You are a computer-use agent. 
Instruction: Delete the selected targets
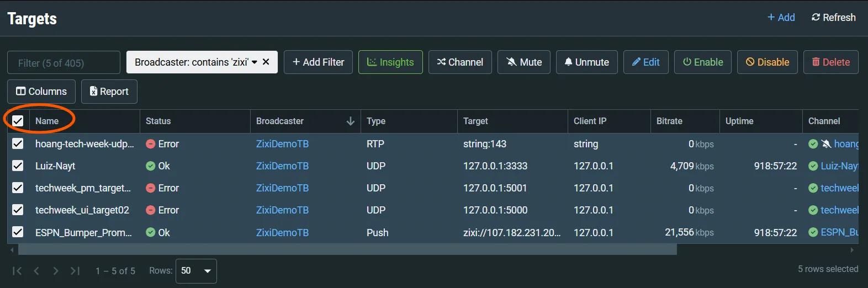click(x=831, y=62)
